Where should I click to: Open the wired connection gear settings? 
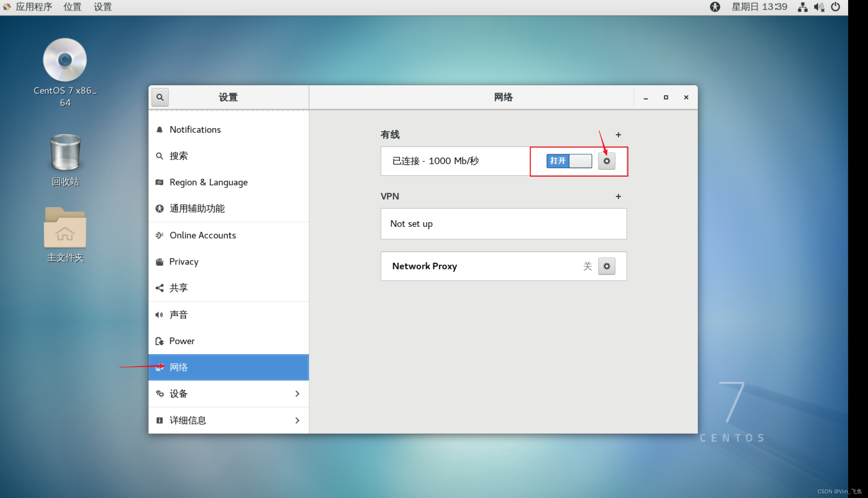pyautogui.click(x=607, y=161)
